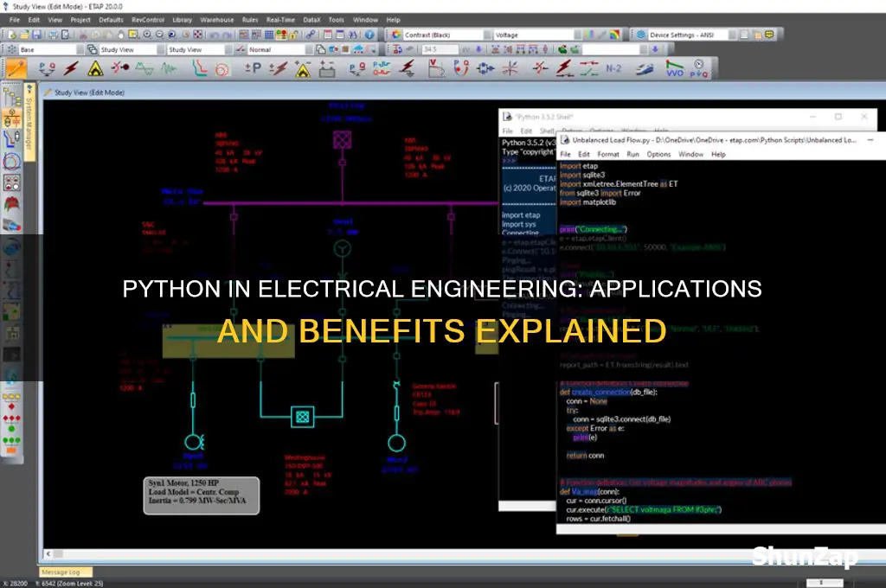Click the New project icon
Screen dimensions: 886x588
[11, 35]
